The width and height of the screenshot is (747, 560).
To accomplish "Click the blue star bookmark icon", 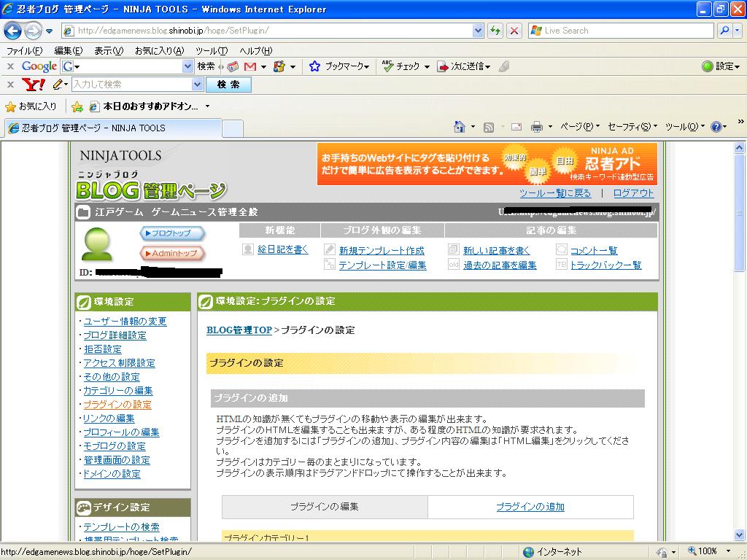I will pos(314,66).
